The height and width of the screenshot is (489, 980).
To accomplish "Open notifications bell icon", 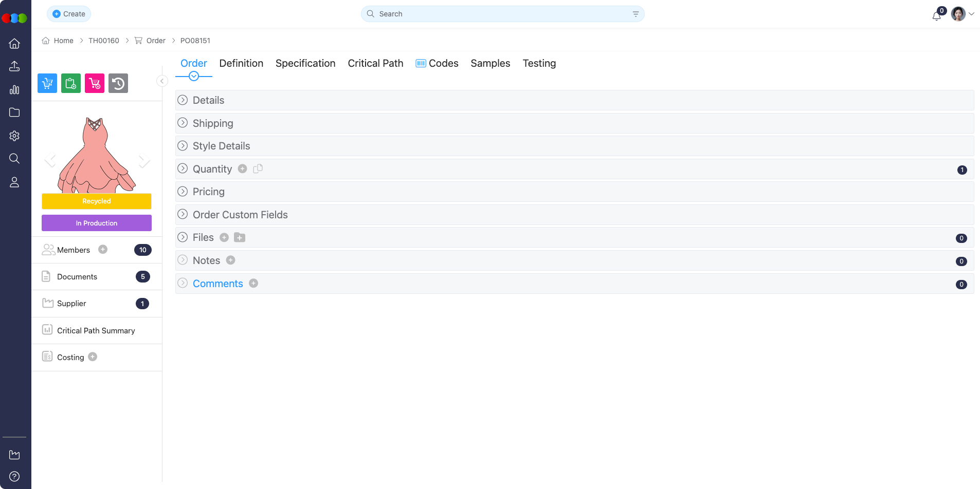I will (x=936, y=15).
